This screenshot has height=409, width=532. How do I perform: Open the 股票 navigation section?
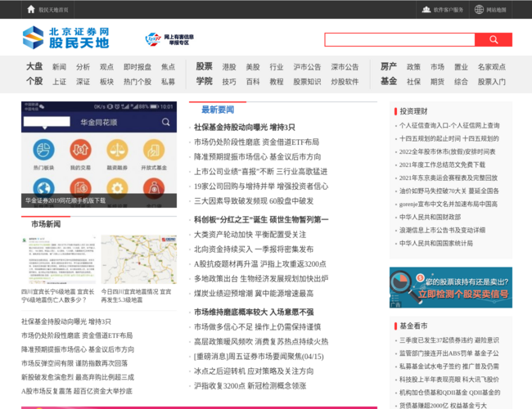pos(204,66)
